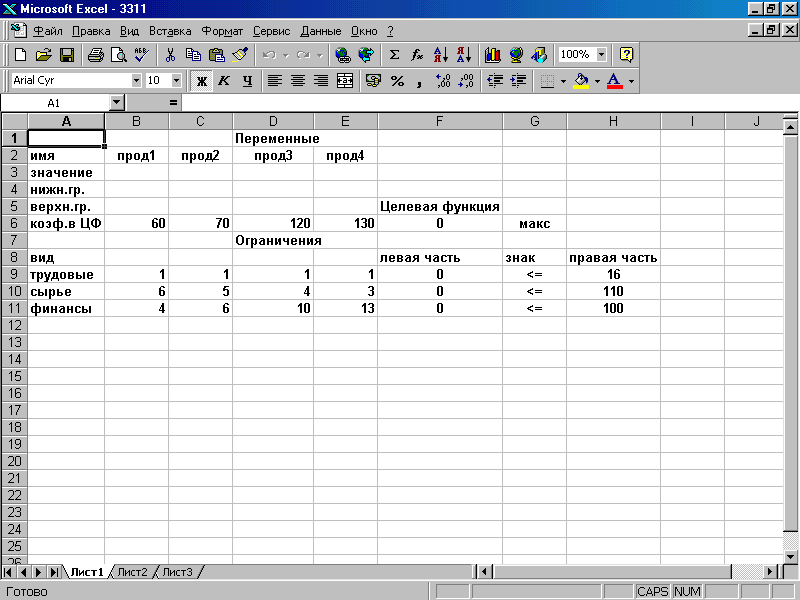
Task: Toggle underline formatting (Ч)
Action: click(x=247, y=81)
